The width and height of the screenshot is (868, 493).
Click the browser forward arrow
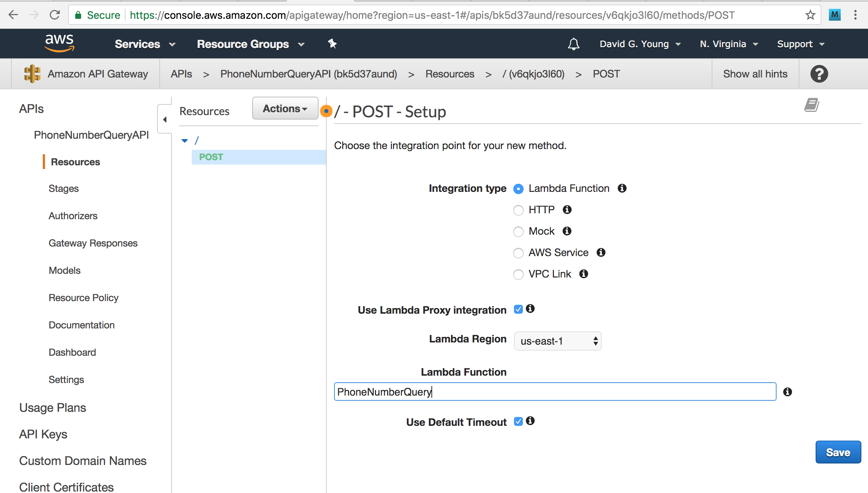[x=34, y=15]
